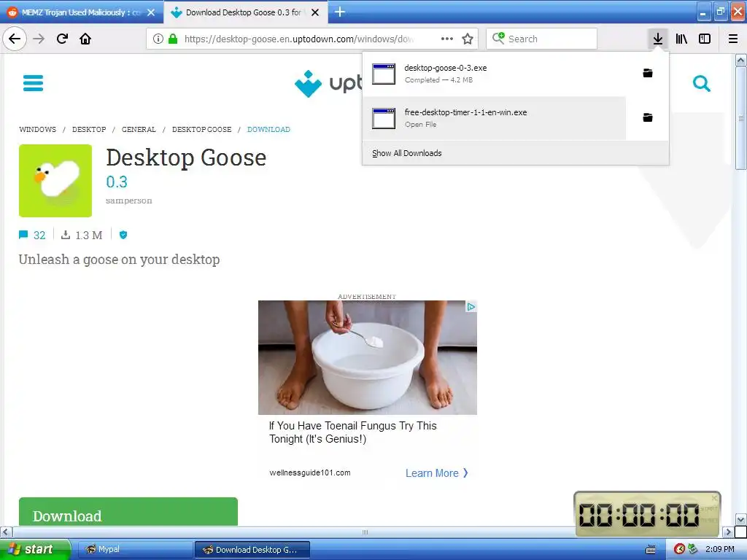The width and height of the screenshot is (747, 560).
Task: Open a new tab with plus button
Action: (340, 12)
